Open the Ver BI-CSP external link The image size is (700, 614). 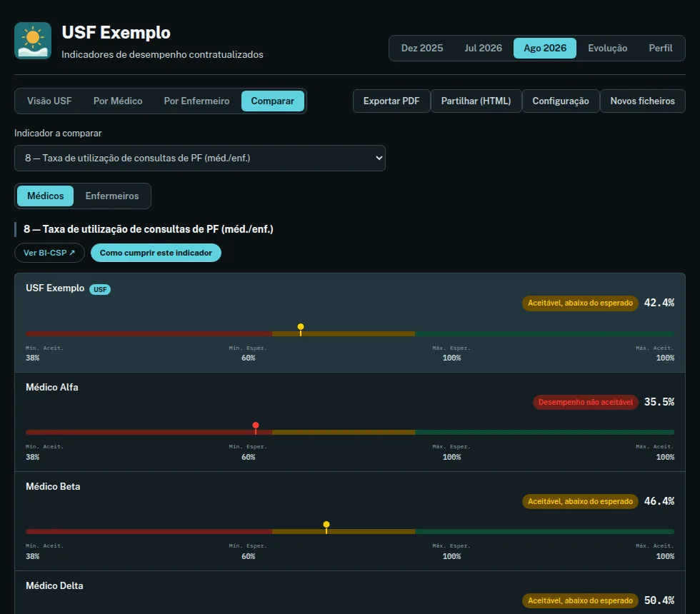49,253
